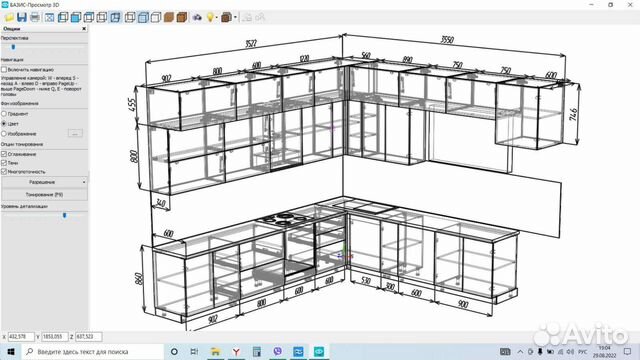This screenshot has height=360, width=640.
Task: Click the X coordinate input field
Action: (x=21, y=337)
